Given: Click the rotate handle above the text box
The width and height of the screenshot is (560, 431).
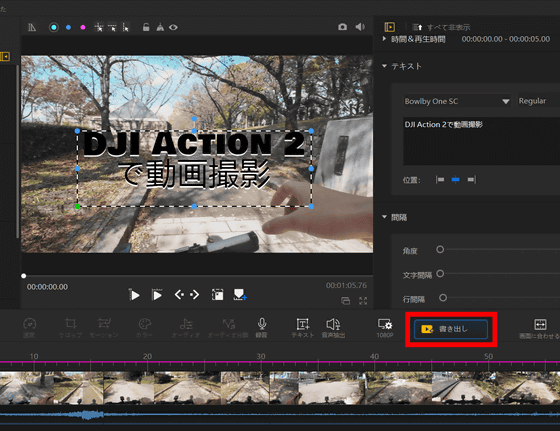Looking at the screenshot, I should (x=194, y=119).
